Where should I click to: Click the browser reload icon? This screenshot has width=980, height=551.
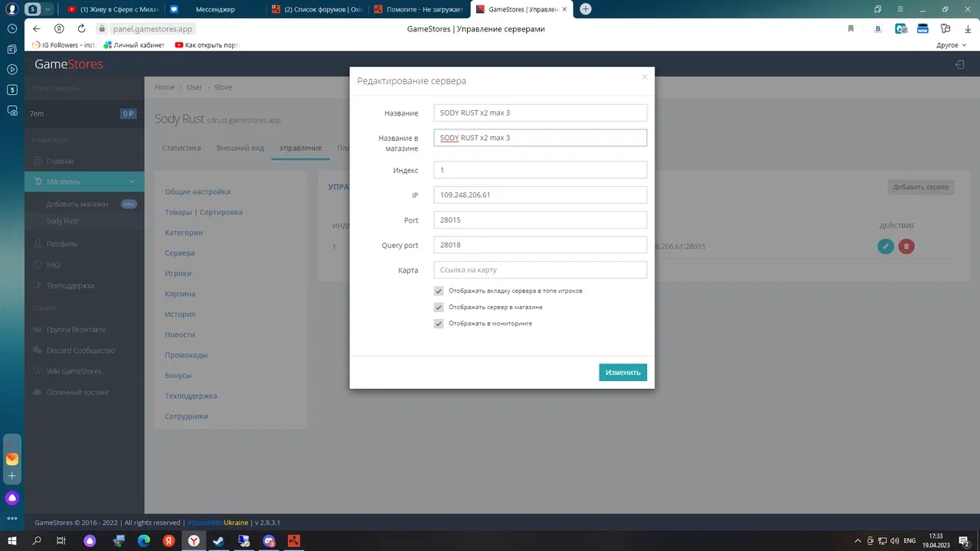(81, 29)
